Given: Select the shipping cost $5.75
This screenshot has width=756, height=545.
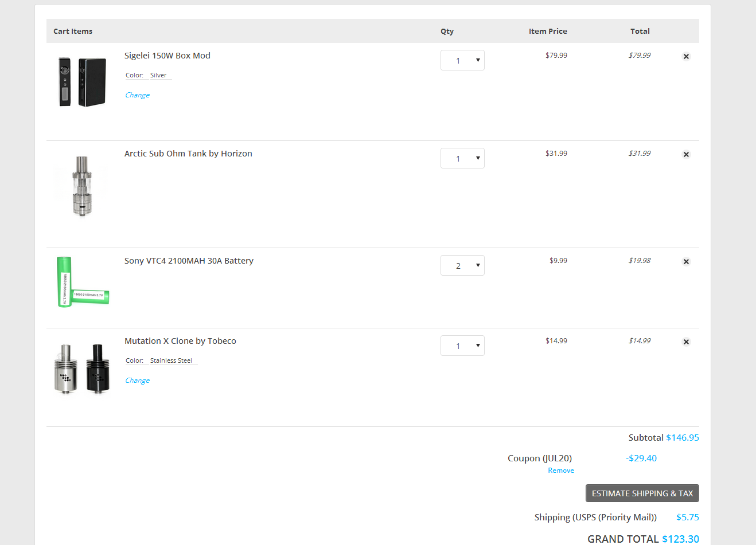Looking at the screenshot, I should (x=688, y=517).
